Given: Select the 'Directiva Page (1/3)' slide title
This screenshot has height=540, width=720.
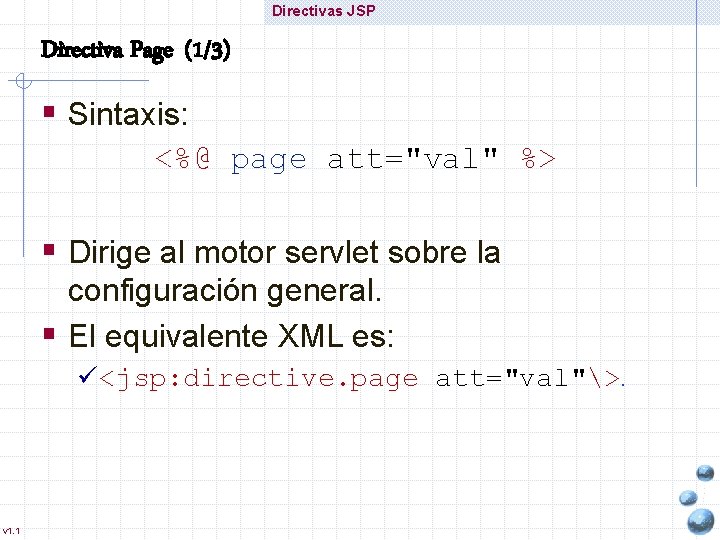Looking at the screenshot, I should coord(135,50).
